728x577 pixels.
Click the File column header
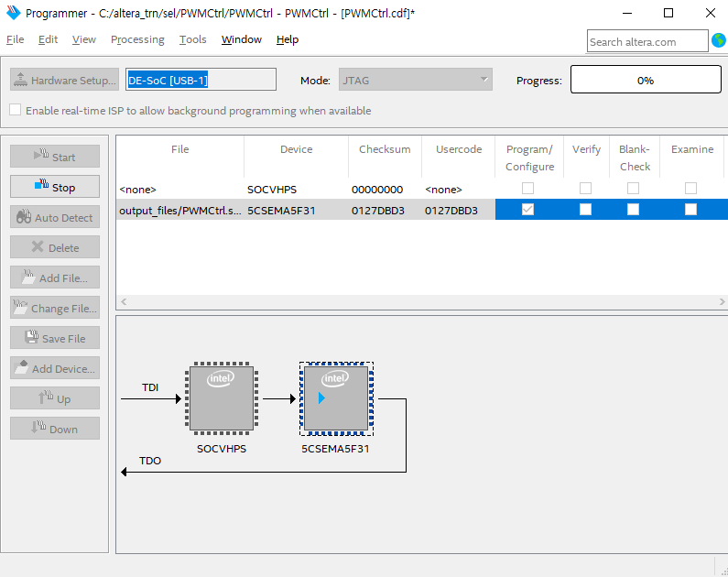pyautogui.click(x=180, y=157)
